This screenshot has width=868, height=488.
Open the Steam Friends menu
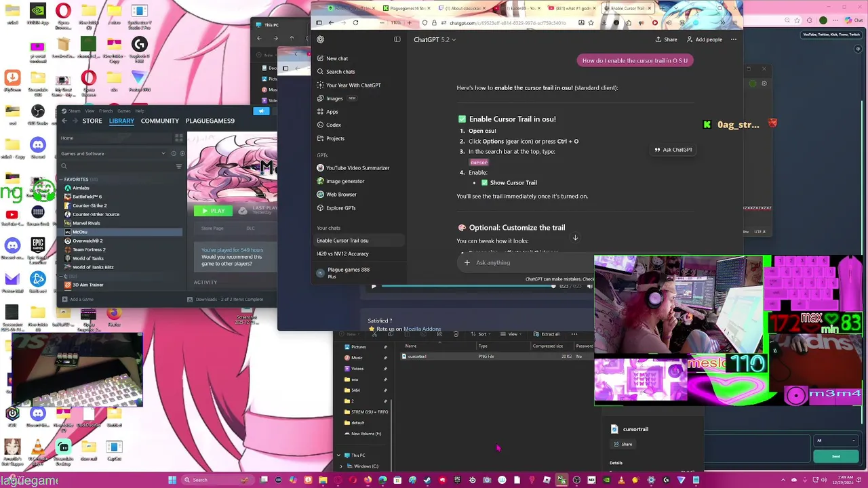pyautogui.click(x=106, y=110)
